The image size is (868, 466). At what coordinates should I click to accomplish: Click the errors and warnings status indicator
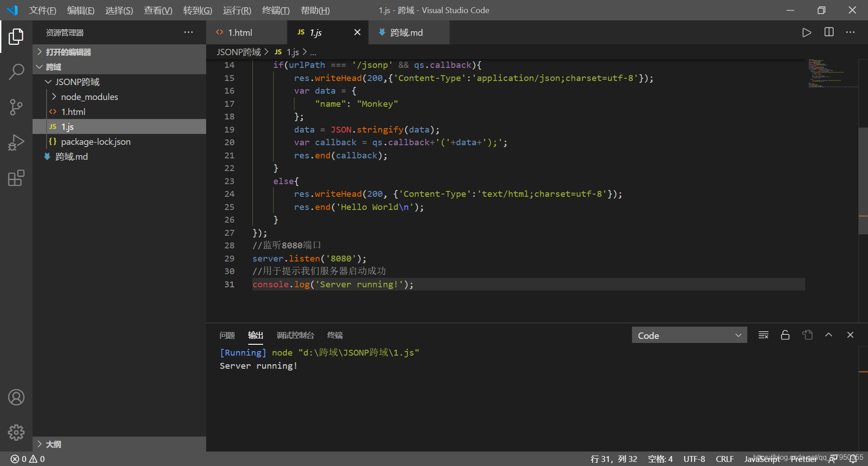click(28, 459)
